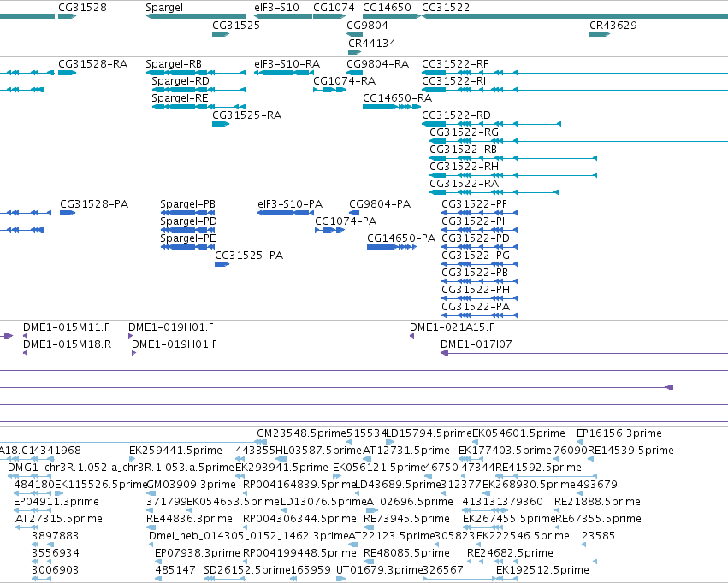Image resolution: width=728 pixels, height=583 pixels.
Task: Select the EP16156.3prime EST label
Action: click(x=619, y=433)
